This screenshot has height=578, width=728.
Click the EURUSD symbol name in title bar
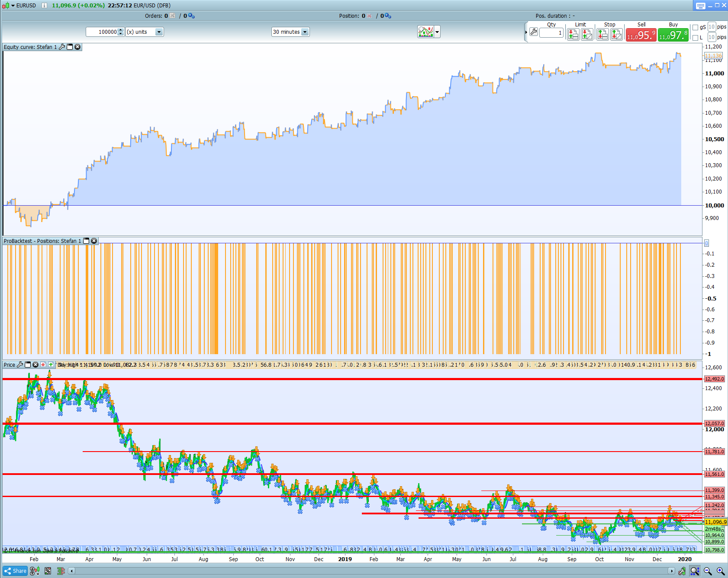point(26,6)
